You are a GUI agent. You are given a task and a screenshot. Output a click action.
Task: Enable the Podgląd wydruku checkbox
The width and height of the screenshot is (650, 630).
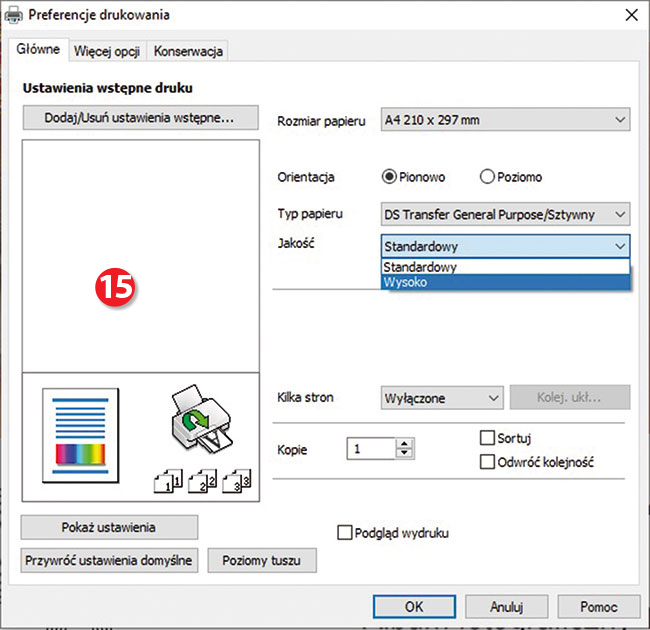[x=345, y=533]
